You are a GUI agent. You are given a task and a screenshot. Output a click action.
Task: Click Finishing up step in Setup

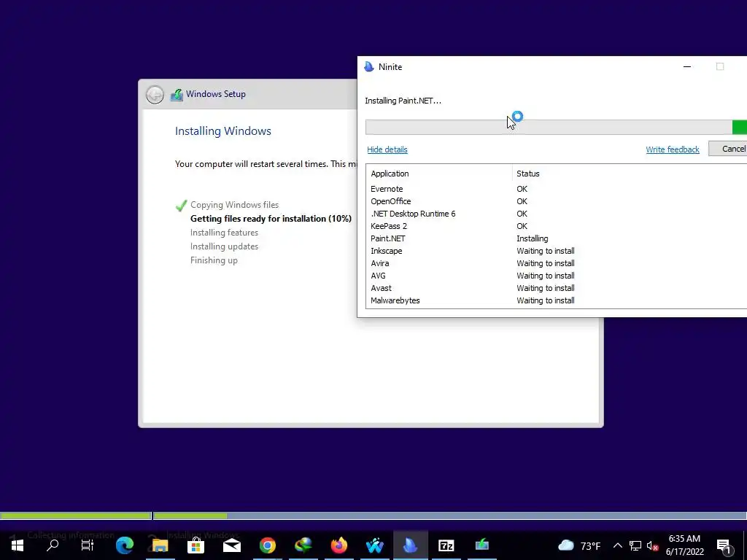click(214, 260)
